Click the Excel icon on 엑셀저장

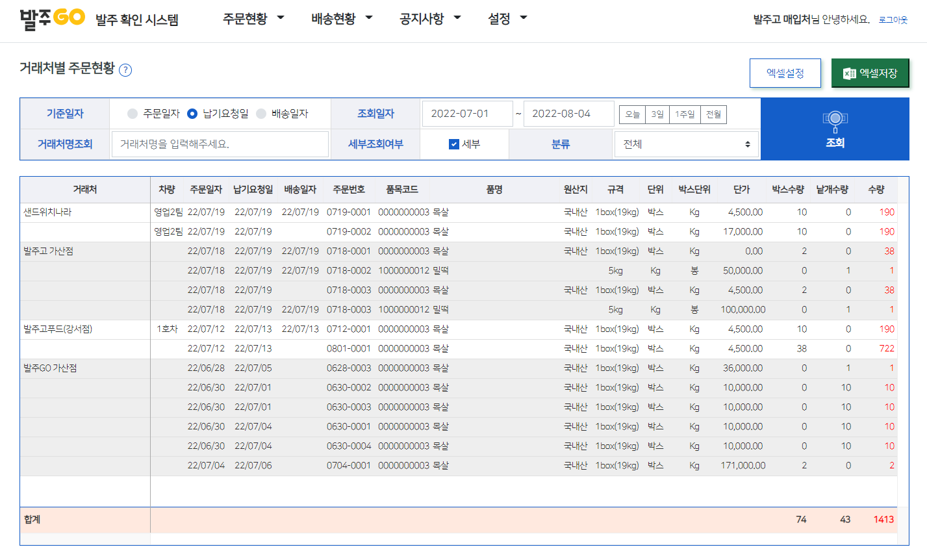(x=849, y=73)
